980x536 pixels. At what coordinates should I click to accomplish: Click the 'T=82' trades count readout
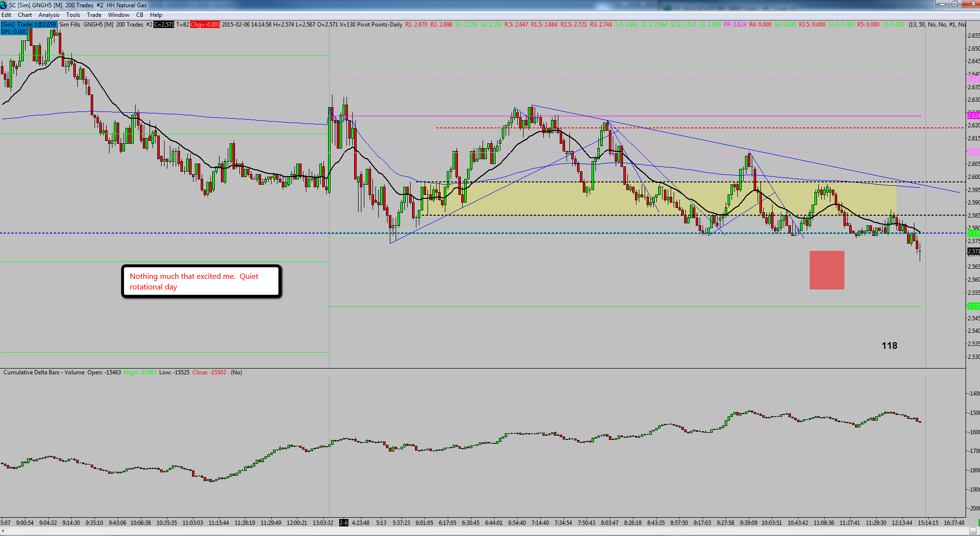tap(182, 25)
